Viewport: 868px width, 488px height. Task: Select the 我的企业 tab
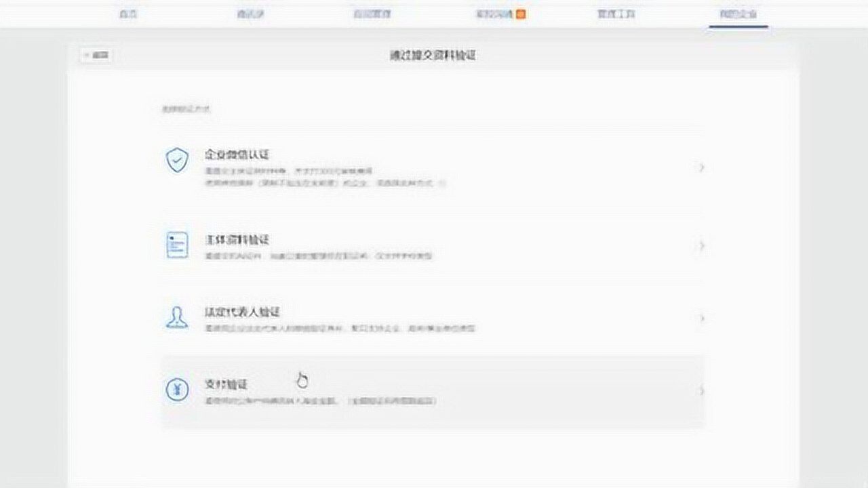(738, 14)
